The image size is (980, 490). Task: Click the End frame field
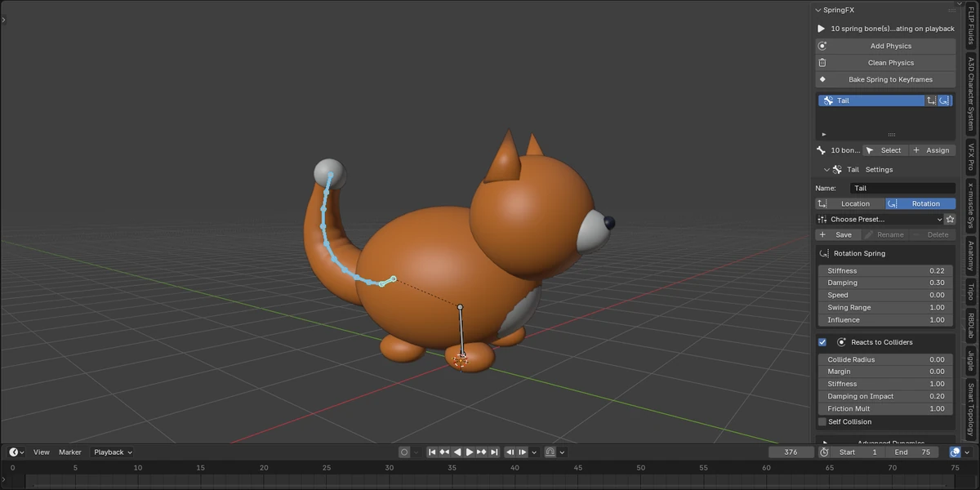pos(914,452)
